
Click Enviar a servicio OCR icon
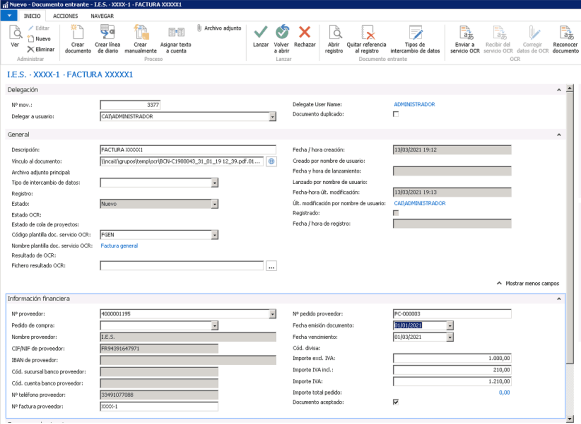(465, 33)
